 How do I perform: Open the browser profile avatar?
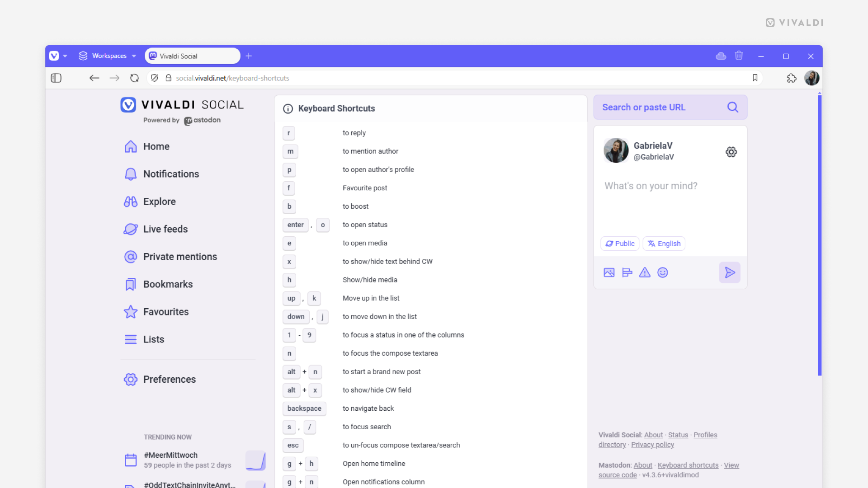(x=812, y=78)
